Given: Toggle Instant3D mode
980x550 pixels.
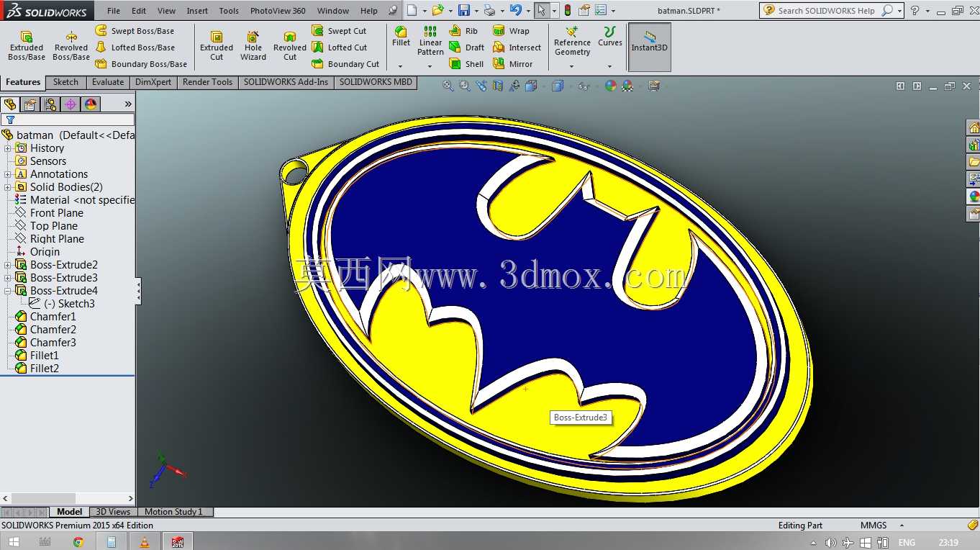Looking at the screenshot, I should (650, 47).
